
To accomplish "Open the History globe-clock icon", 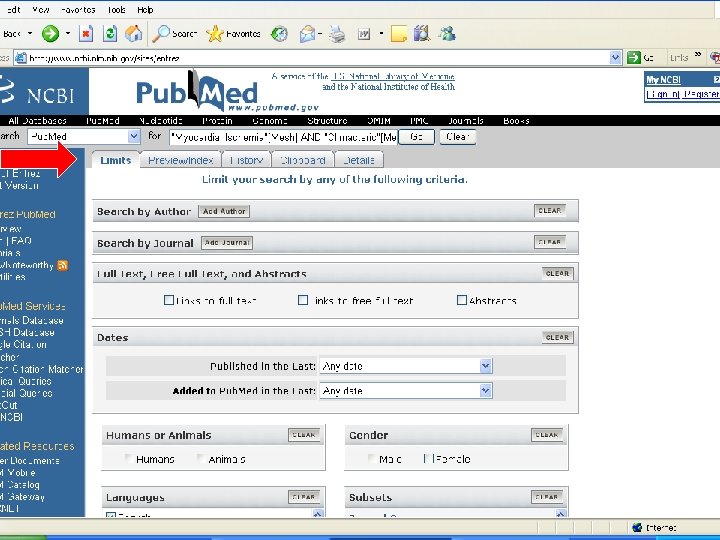I will [279, 34].
